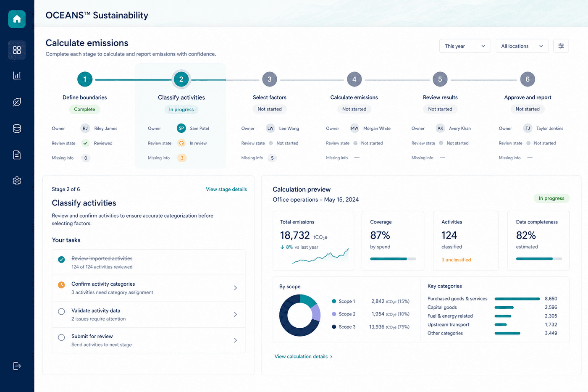Click the 87% coverage value
Screen dimensions: 588x392
[380, 235]
